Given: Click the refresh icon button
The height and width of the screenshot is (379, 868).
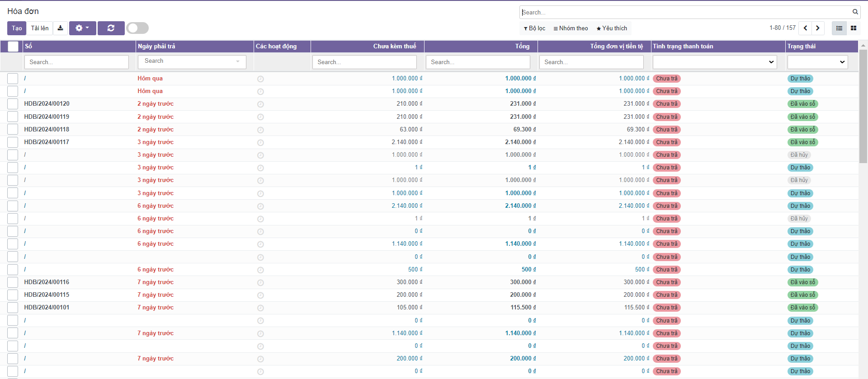Looking at the screenshot, I should pos(111,28).
